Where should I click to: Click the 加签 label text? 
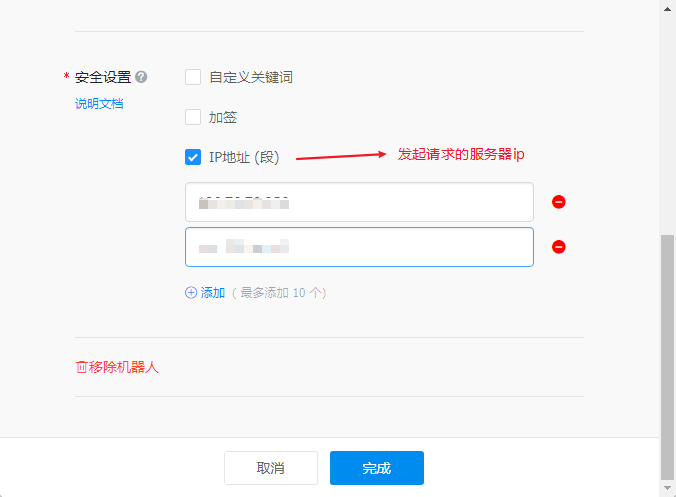tap(223, 117)
